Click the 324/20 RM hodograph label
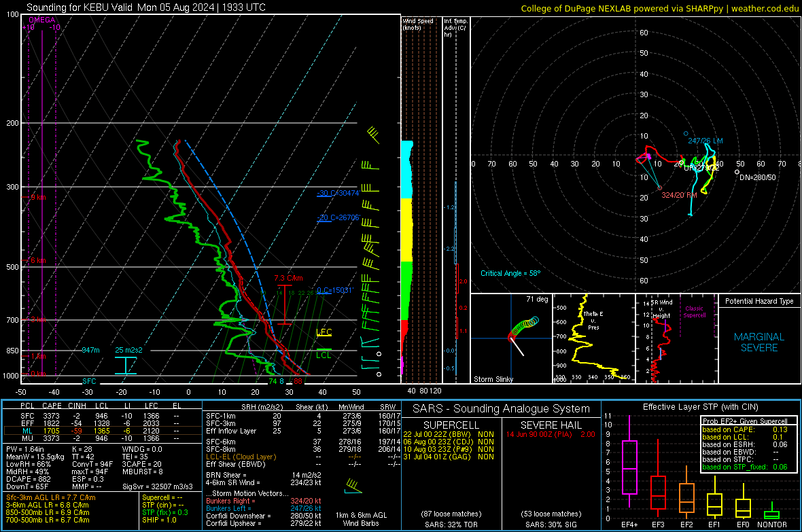This screenshot has height=532, width=802. 679,195
